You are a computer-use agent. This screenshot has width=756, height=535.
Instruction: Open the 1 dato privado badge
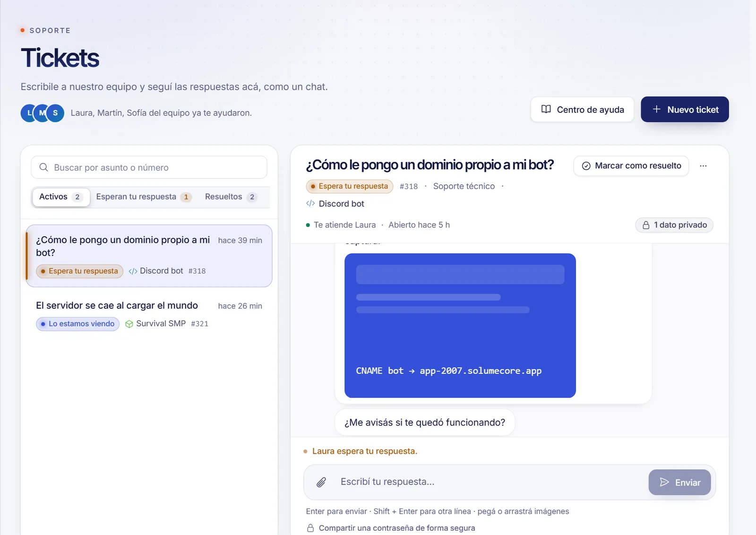[x=674, y=225]
